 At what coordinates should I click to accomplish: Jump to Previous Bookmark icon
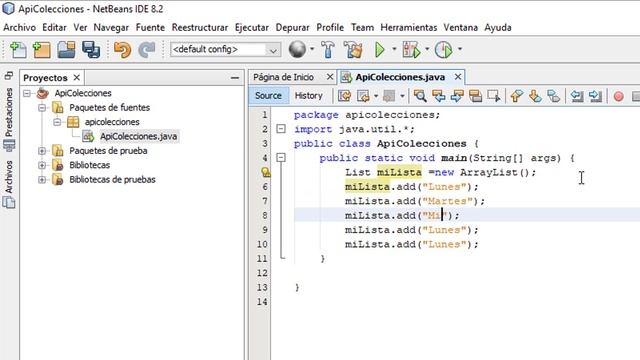(517, 96)
